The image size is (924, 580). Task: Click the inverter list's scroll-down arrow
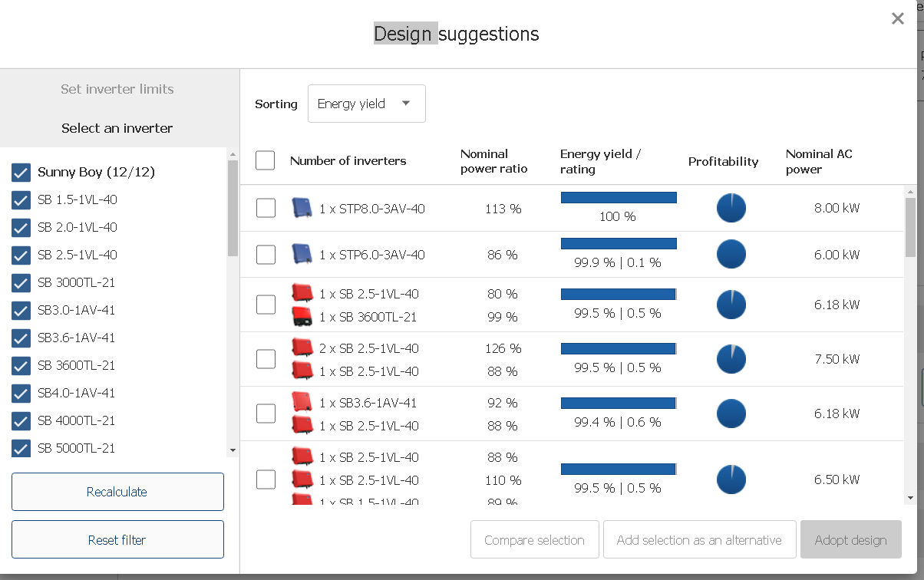pos(233,451)
